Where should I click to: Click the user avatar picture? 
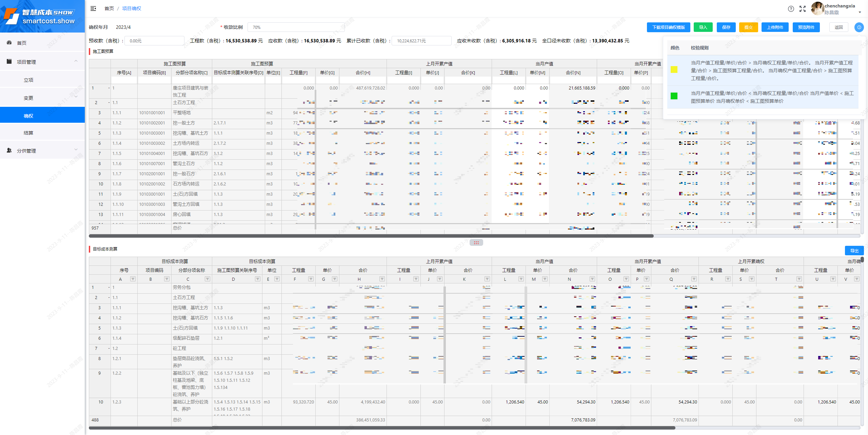(x=817, y=8)
